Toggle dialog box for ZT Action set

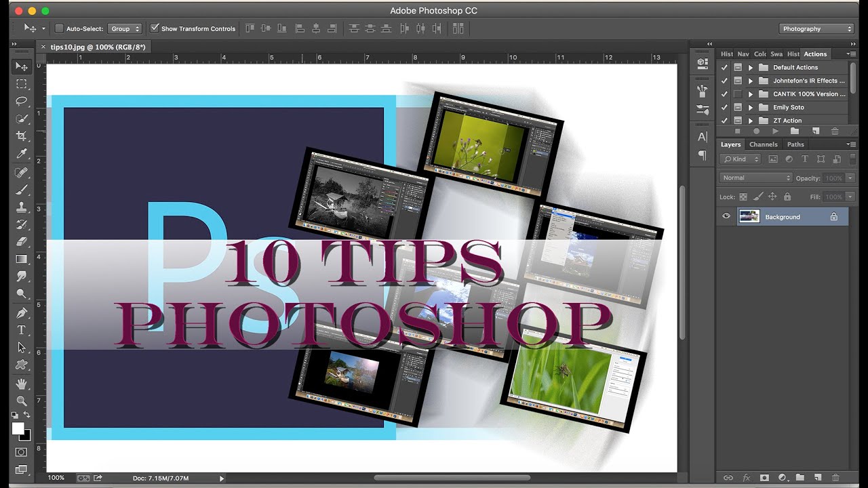738,121
